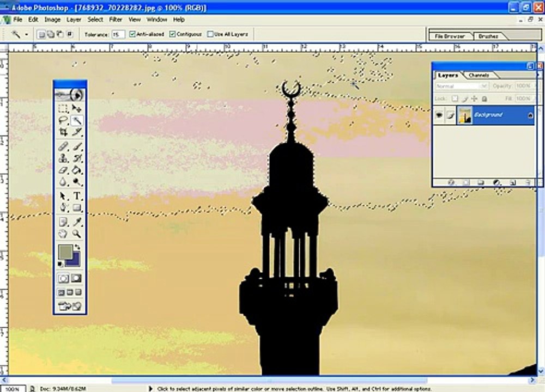
Task: Click the create new layer icon
Action: (512, 182)
